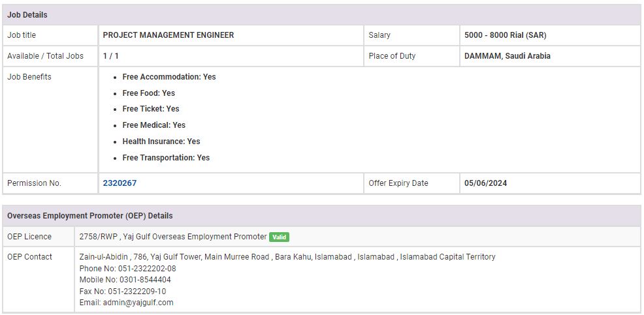The height and width of the screenshot is (315, 644).
Task: Open permission number 2320267 link
Action: (x=120, y=183)
